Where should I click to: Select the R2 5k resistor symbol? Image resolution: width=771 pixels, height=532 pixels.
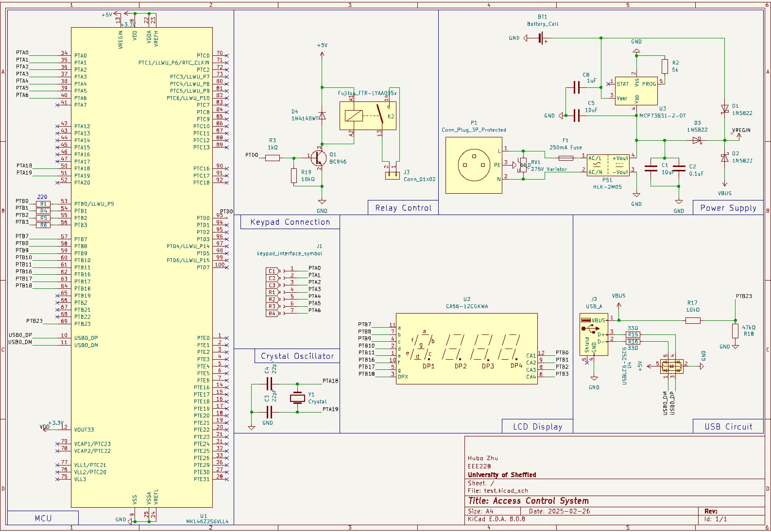click(665, 66)
